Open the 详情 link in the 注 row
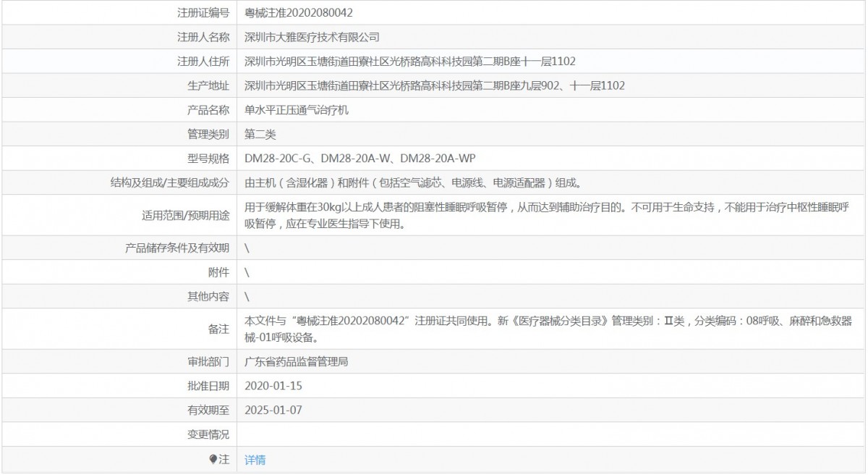The width and height of the screenshot is (868, 475). coord(255,460)
